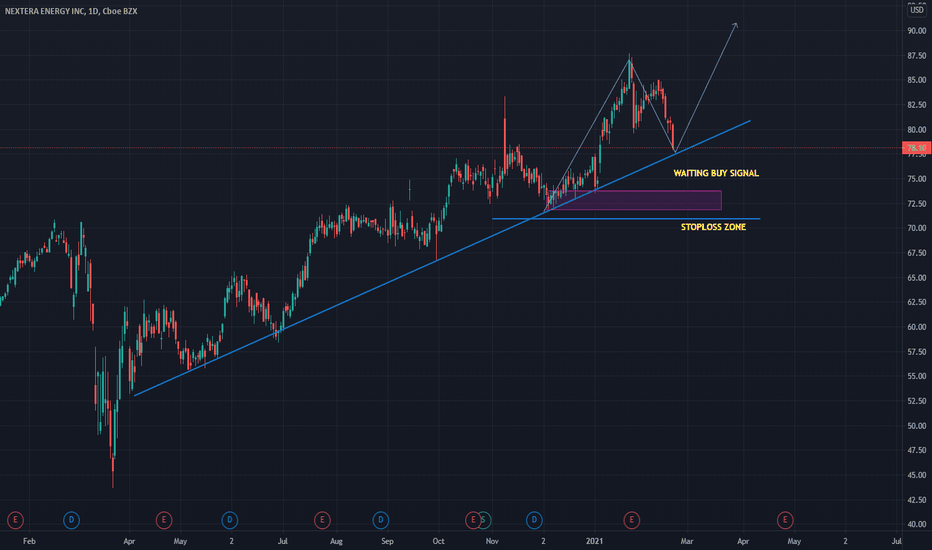Click the Feb label on time axis
Image resolution: width=932 pixels, height=550 pixels.
pos(29,541)
